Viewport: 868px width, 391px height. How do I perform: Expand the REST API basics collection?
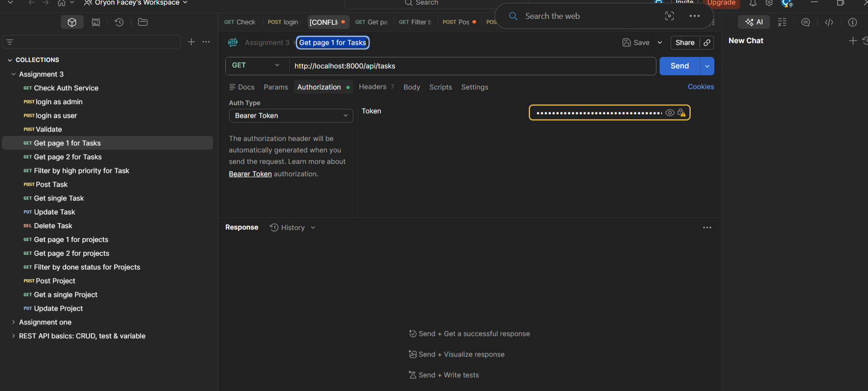(13, 336)
